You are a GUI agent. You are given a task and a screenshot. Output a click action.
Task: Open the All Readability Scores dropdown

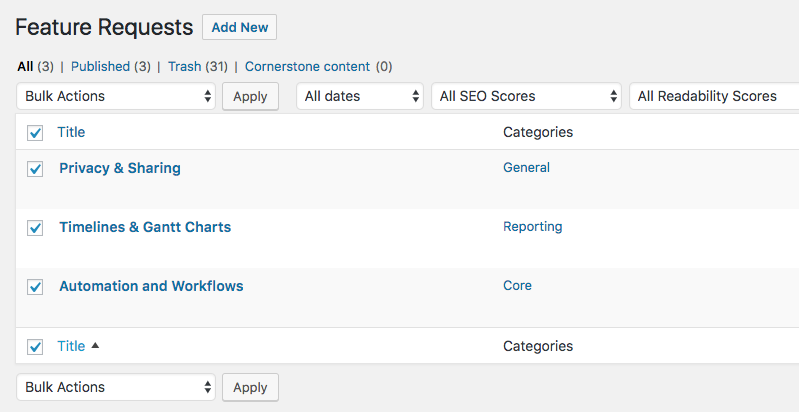coord(714,96)
